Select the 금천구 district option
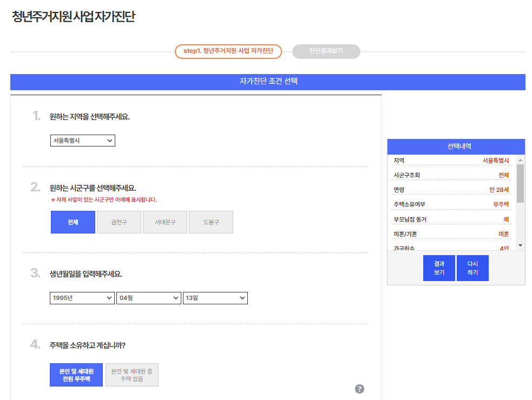This screenshot has width=532, height=400. (119, 222)
